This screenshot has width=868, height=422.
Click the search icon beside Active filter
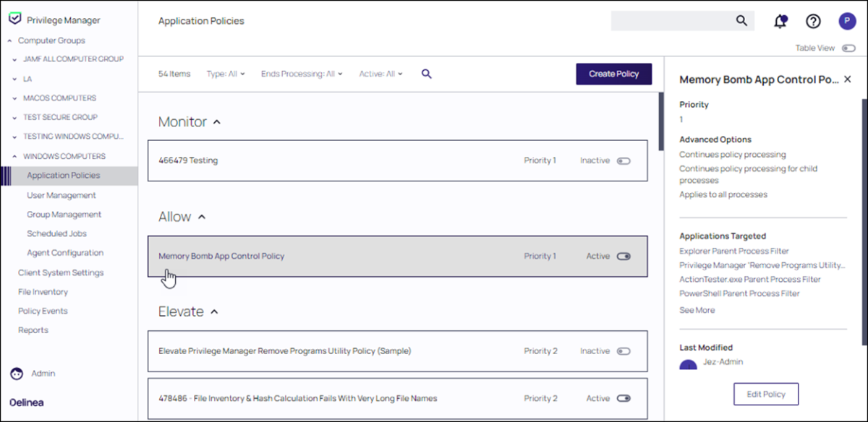pos(427,74)
